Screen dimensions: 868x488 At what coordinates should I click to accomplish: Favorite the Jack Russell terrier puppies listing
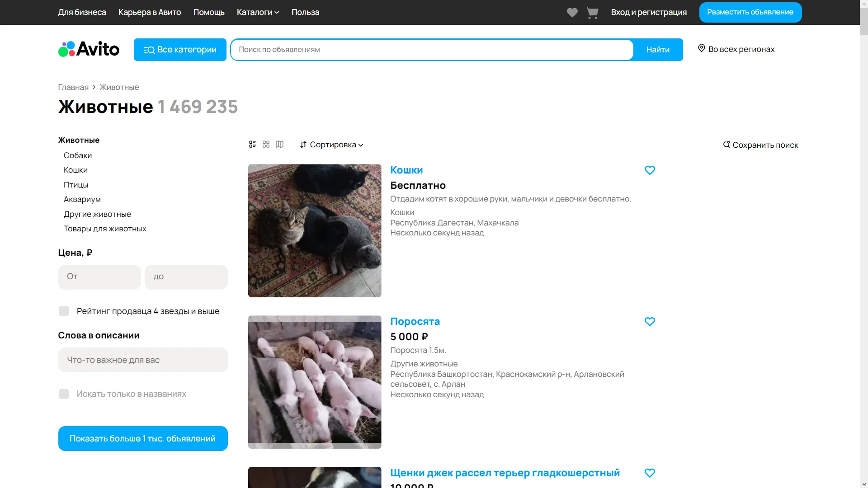pyautogui.click(x=650, y=473)
